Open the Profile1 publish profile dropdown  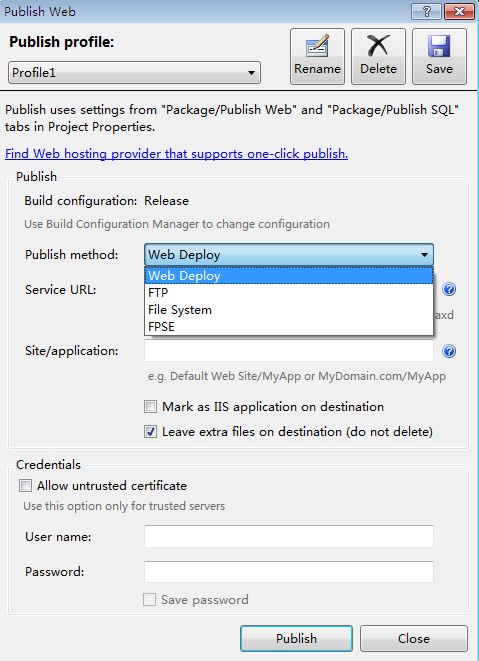[x=134, y=73]
